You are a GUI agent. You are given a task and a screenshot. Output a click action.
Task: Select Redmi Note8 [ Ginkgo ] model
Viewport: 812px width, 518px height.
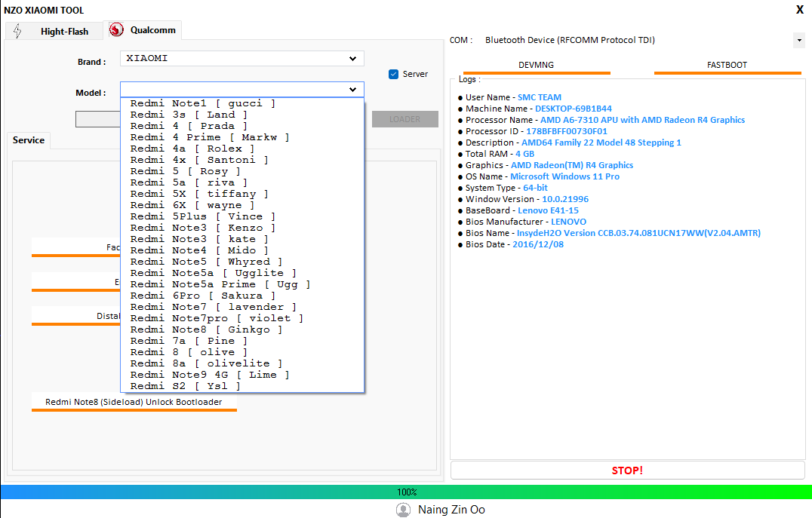pyautogui.click(x=241, y=329)
